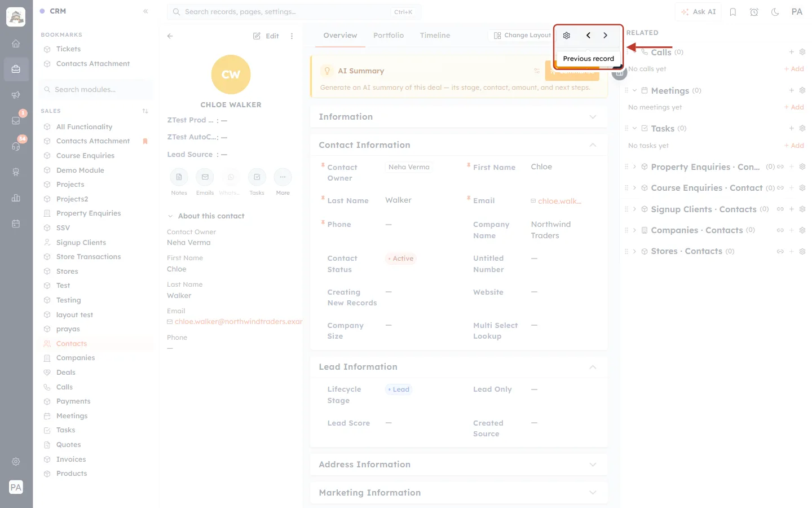Select the Overview tab
Screen dimensions: 812x508
point(340,36)
